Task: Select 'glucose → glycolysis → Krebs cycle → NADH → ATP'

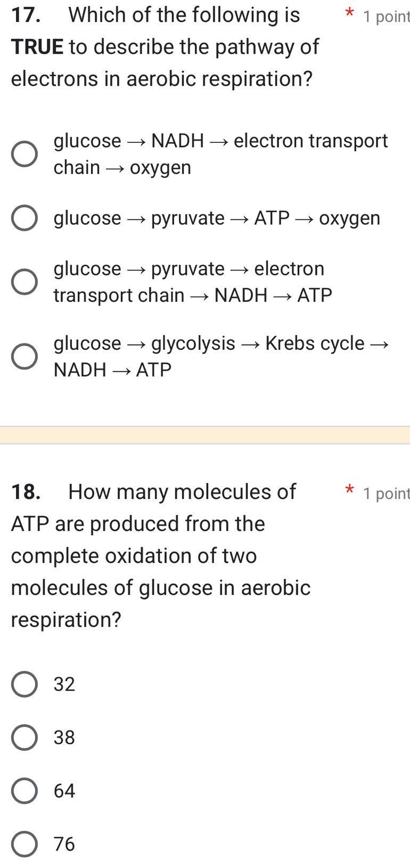Action: (x=24, y=356)
